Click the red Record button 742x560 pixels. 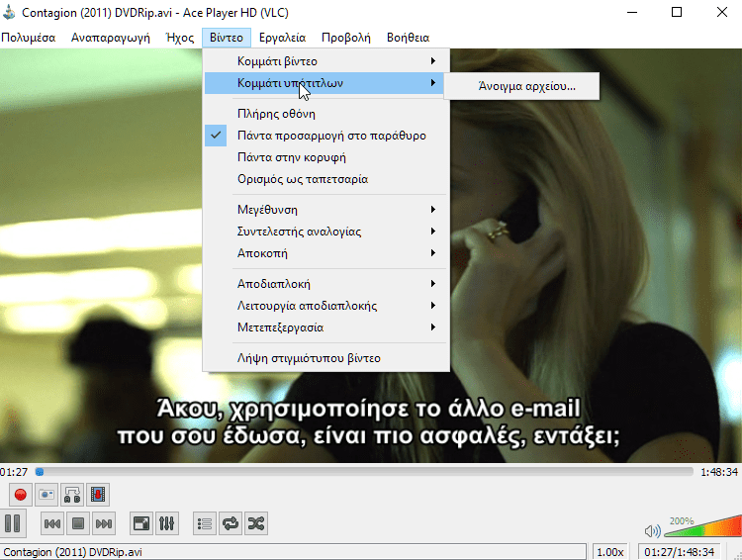tap(20, 494)
